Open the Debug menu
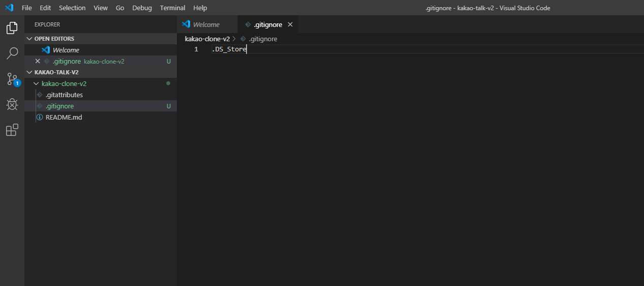This screenshot has width=644, height=286. [x=142, y=8]
